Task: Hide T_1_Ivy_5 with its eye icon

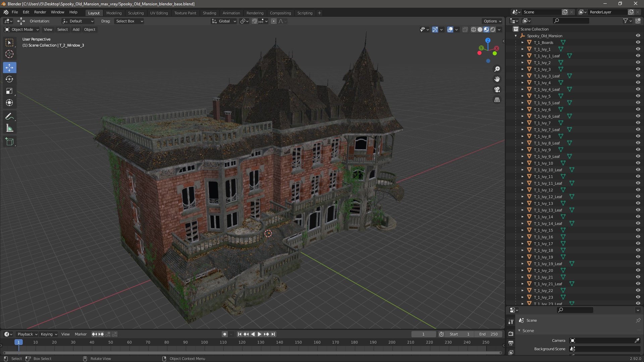Action: 638,96
